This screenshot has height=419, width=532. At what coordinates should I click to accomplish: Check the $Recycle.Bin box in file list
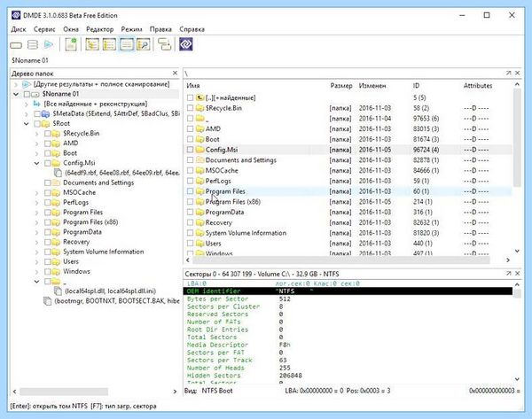pyautogui.click(x=190, y=108)
